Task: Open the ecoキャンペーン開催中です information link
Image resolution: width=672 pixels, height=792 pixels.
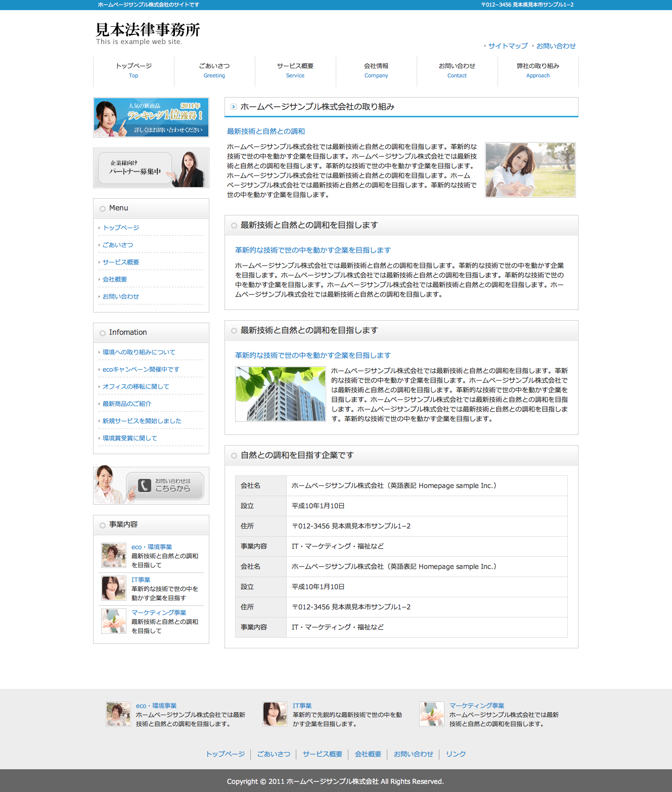Action: coord(141,369)
